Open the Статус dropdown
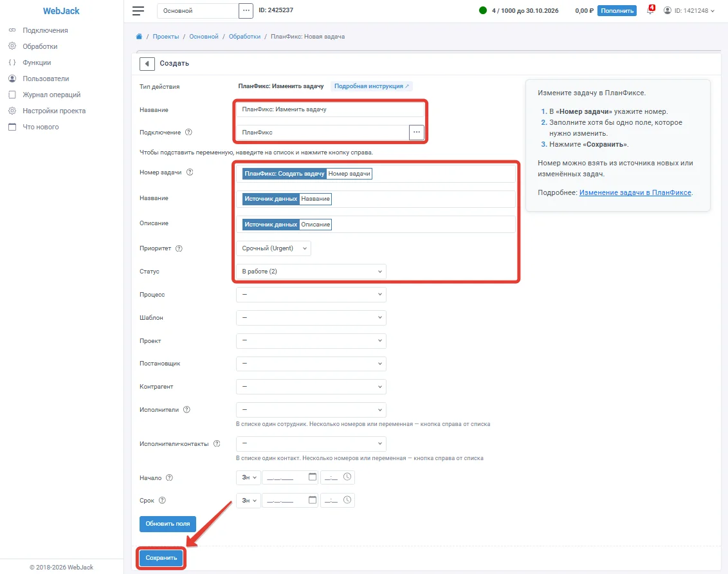 coord(311,272)
